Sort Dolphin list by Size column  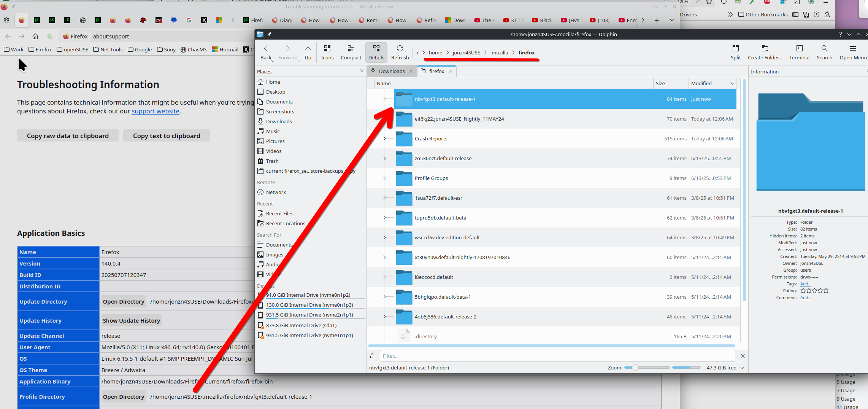tap(671, 83)
